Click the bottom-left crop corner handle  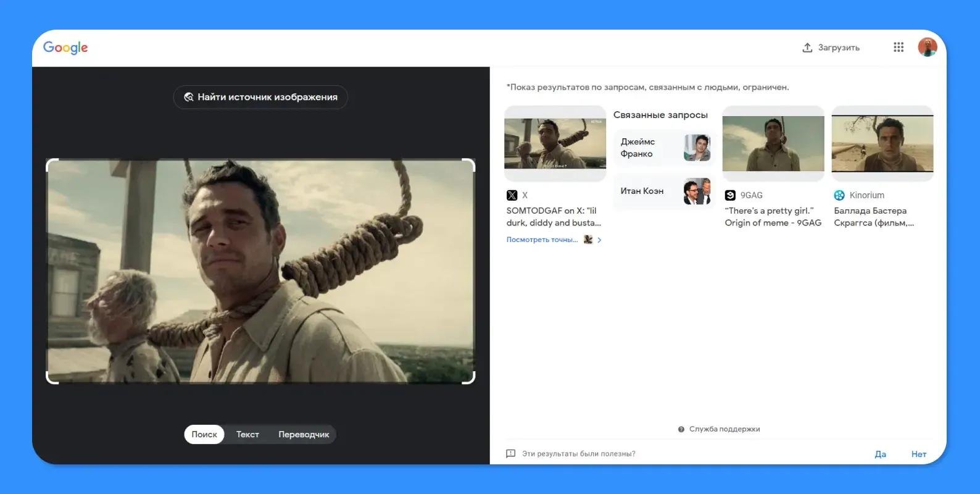(x=52, y=377)
